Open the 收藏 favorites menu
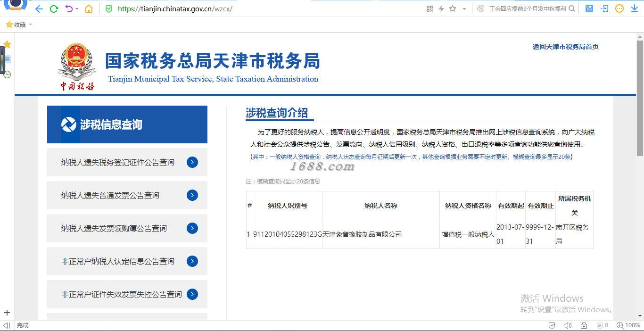The height and width of the screenshot is (331, 644). (16, 25)
